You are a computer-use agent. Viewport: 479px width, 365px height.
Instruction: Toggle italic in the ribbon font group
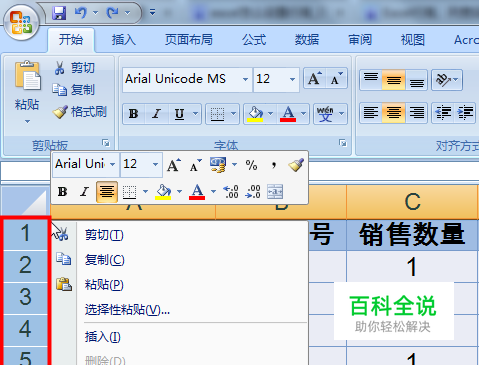[156, 114]
